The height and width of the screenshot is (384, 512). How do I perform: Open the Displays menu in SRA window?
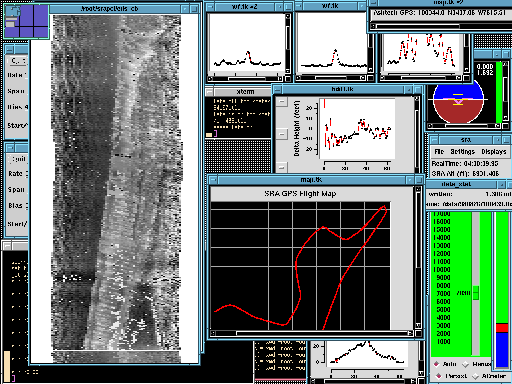tap(494, 152)
